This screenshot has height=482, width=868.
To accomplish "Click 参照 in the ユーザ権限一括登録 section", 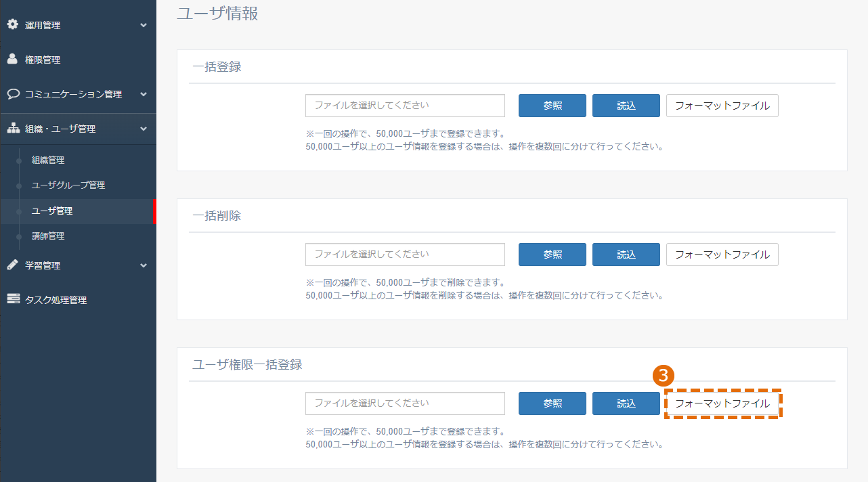I will pos(552,403).
